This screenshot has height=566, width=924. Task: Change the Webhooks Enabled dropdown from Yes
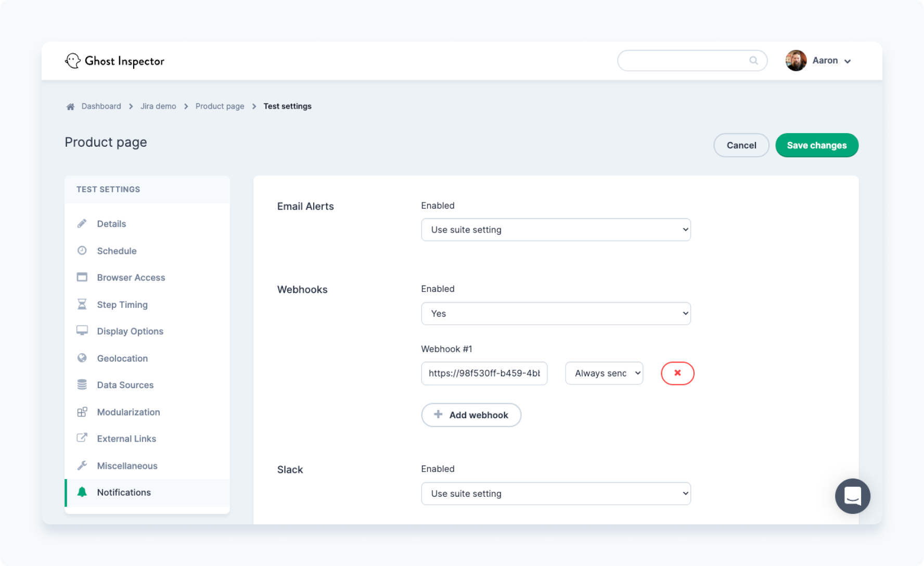click(556, 313)
